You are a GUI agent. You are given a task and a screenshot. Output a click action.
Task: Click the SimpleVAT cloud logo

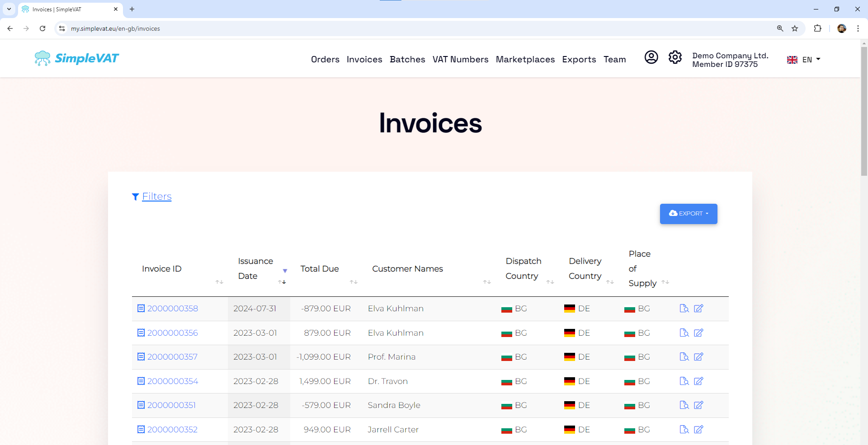(76, 58)
